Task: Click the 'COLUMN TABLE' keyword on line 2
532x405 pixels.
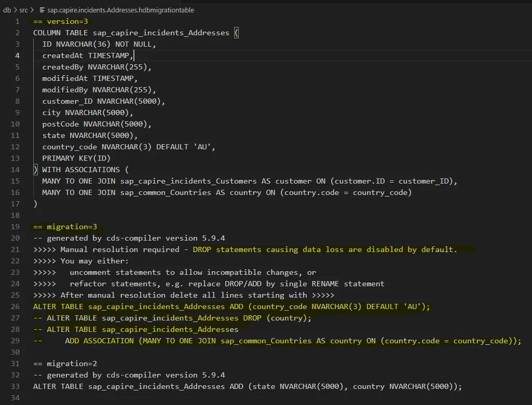Action: tap(61, 33)
